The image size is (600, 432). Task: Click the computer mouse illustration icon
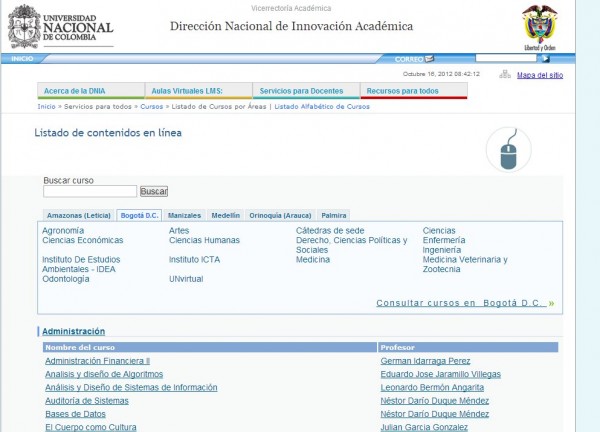pyautogui.click(x=508, y=151)
